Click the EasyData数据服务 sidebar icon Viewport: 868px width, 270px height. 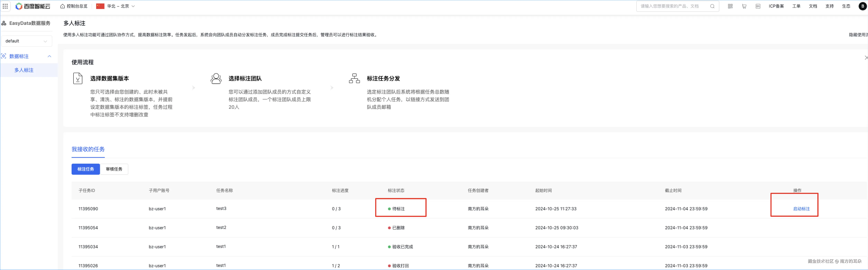coord(4,23)
